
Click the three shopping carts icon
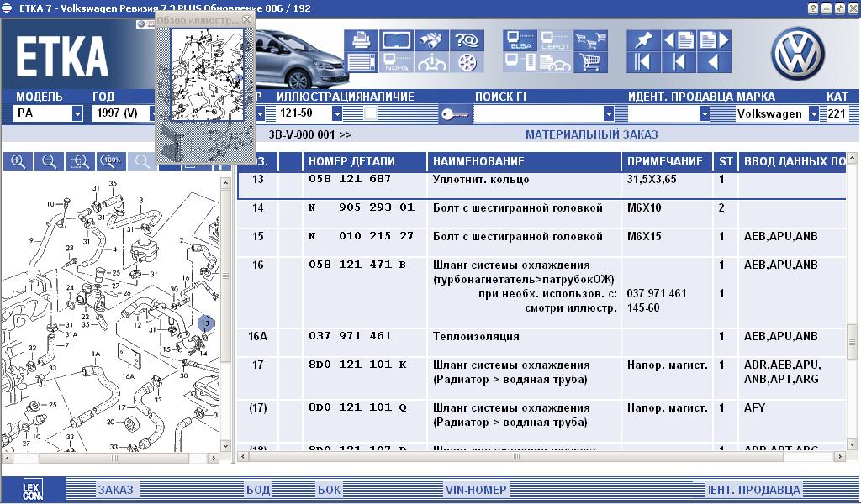point(590,40)
